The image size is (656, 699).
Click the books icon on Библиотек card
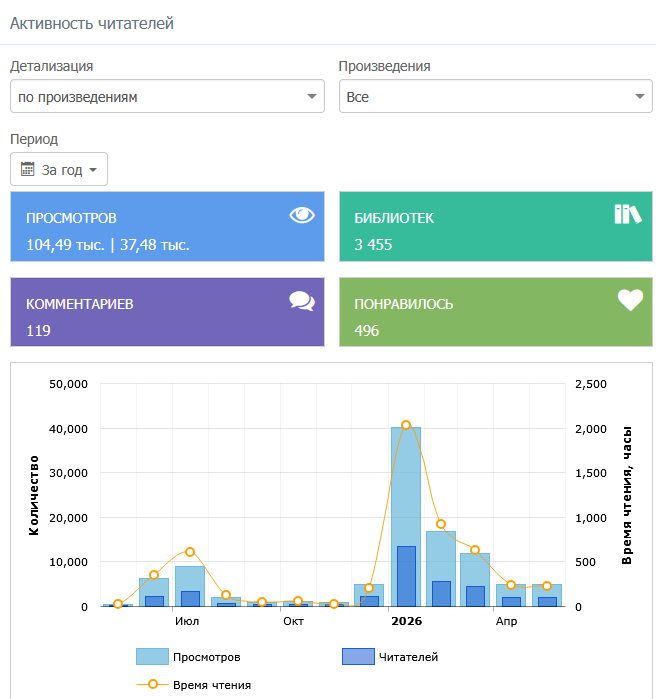[x=627, y=214]
